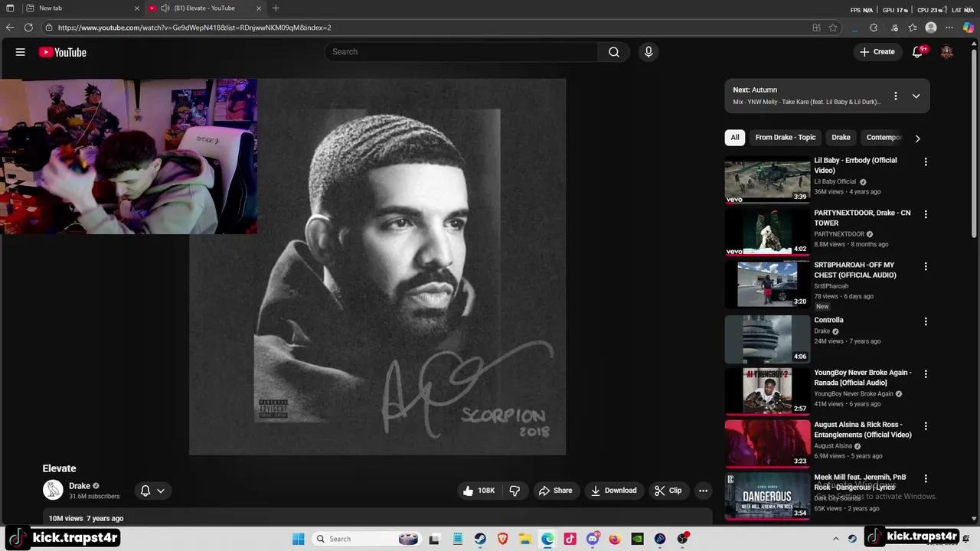Image resolution: width=980 pixels, height=551 pixels.
Task: Open a new browser tab with plus
Action: coord(276,8)
